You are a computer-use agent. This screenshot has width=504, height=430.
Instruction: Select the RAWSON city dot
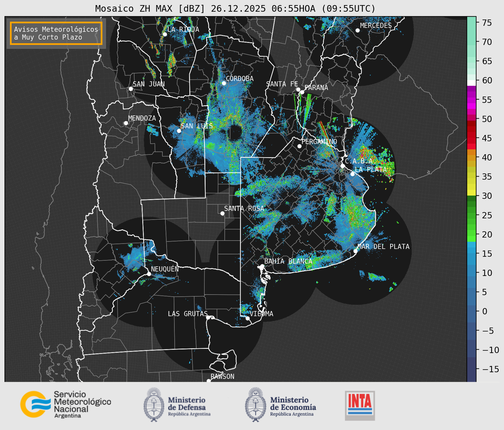click(x=209, y=381)
